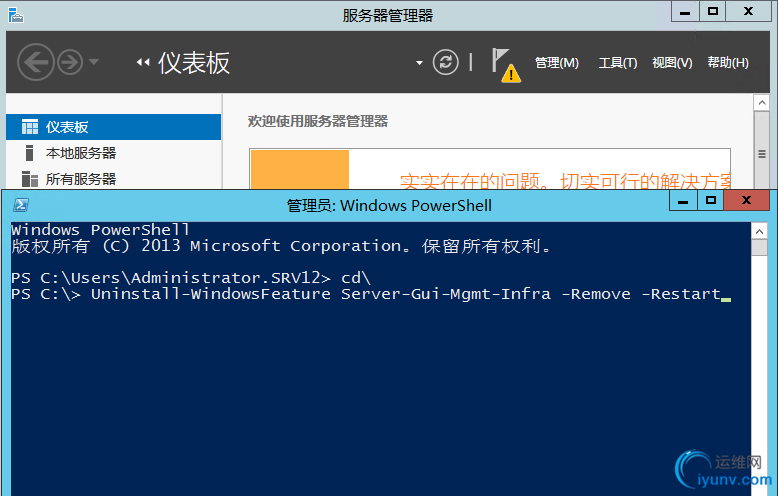Image resolution: width=778 pixels, height=496 pixels.
Task: Expand the navigation history dropdown arrow
Action: 94,63
